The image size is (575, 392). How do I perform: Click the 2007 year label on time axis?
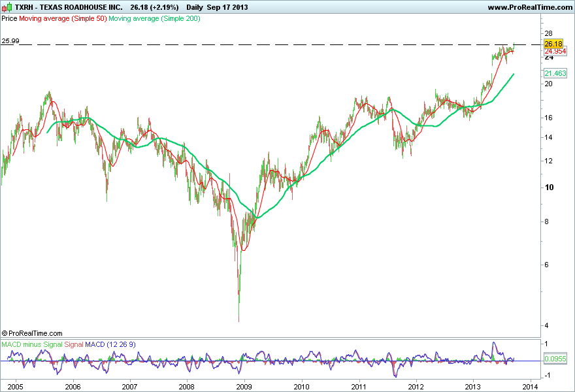(129, 387)
